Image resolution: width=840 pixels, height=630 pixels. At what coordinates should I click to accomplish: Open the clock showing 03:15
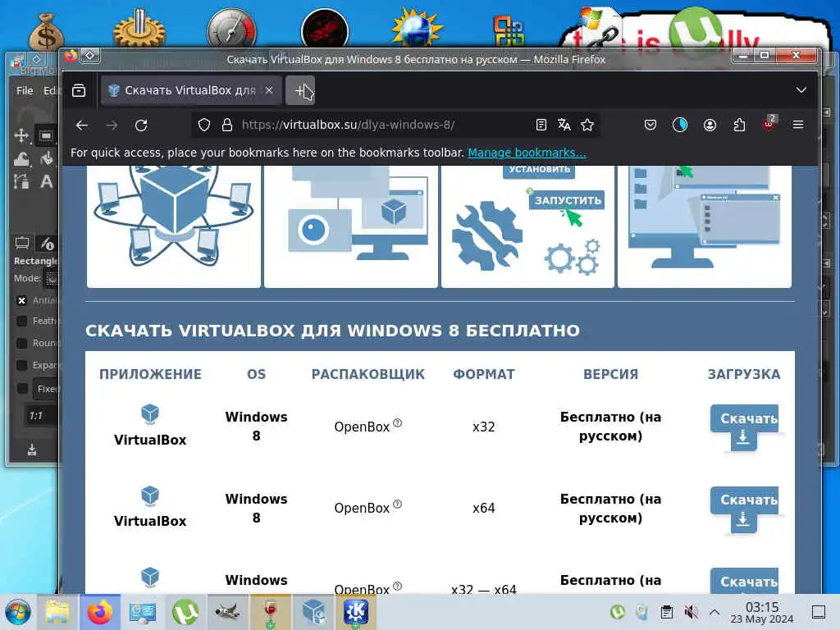click(x=762, y=612)
